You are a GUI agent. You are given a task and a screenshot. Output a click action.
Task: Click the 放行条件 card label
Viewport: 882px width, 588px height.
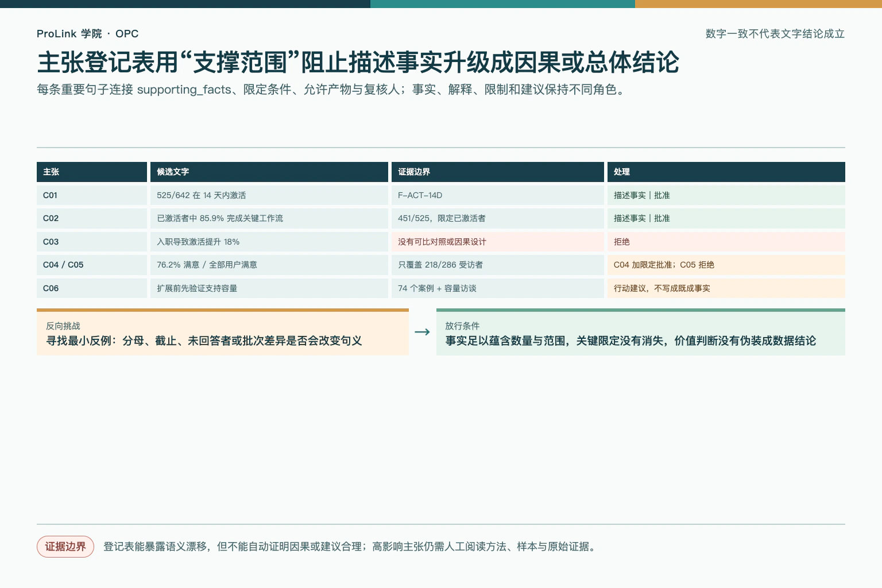(x=462, y=326)
